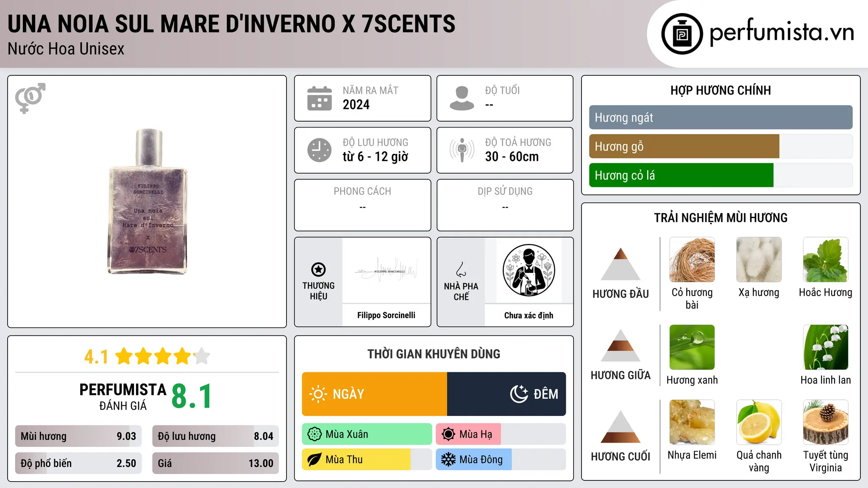Screen dimensions: 868x488
Task: Open the Nhựa Elemi note image
Action: pyautogui.click(x=692, y=422)
